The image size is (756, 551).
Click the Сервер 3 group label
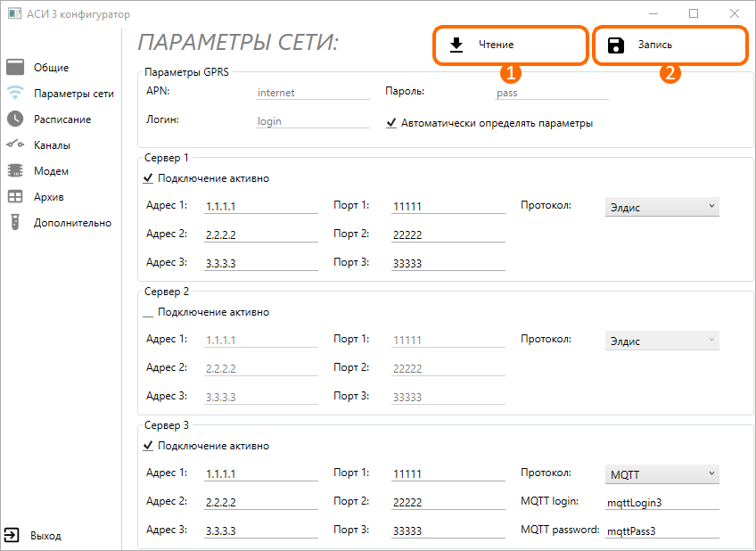[167, 425]
